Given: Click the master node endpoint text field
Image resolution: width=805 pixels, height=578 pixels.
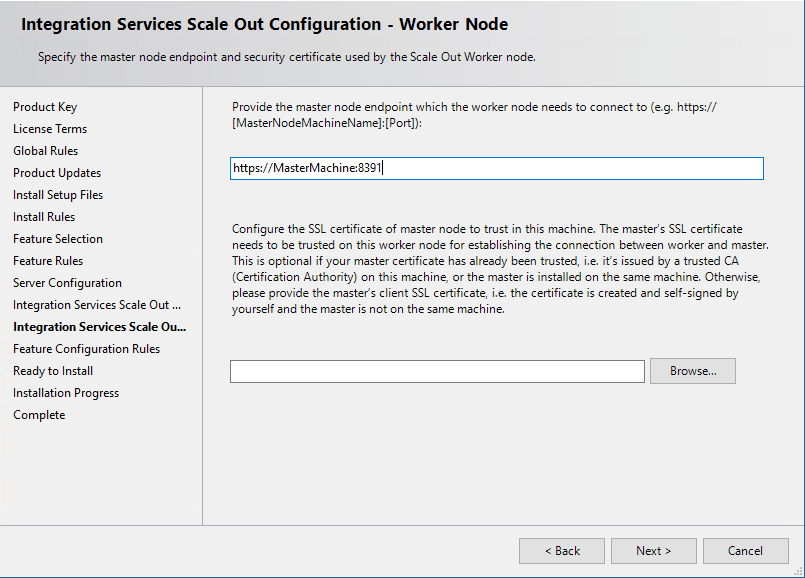Looking at the screenshot, I should coord(497,168).
